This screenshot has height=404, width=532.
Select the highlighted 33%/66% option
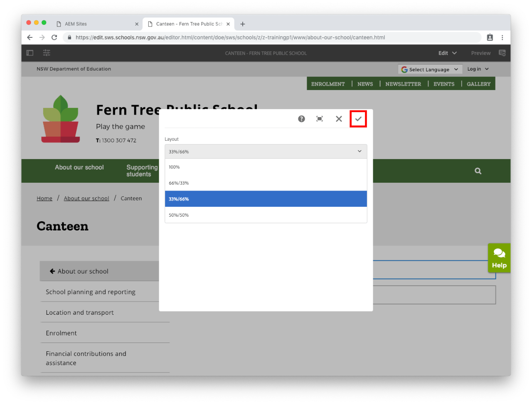coord(266,199)
